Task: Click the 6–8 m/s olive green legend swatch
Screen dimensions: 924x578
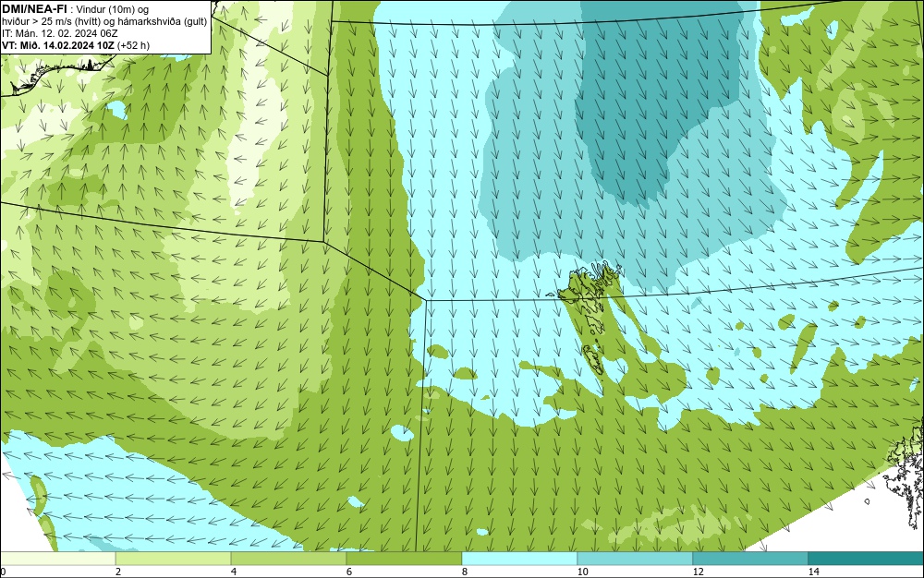Action: point(405,559)
